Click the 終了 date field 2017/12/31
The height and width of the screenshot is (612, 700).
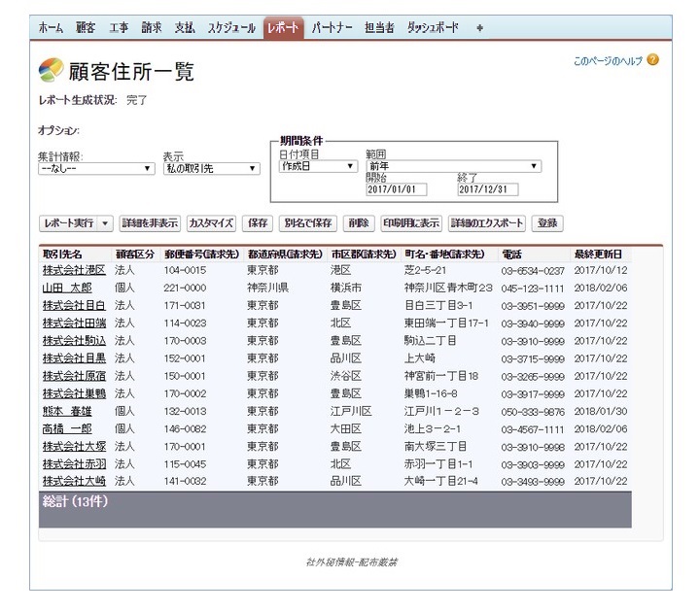point(487,189)
